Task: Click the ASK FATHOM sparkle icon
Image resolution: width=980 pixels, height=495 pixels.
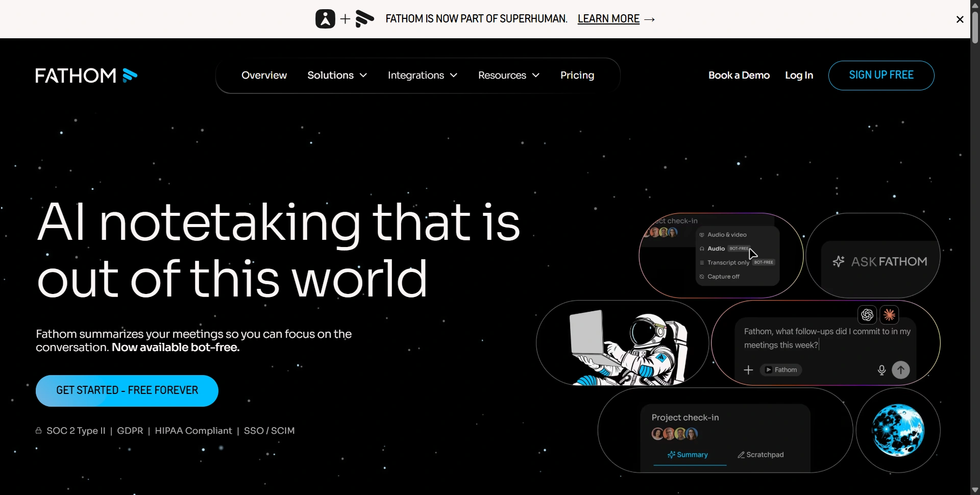Action: 838,261
